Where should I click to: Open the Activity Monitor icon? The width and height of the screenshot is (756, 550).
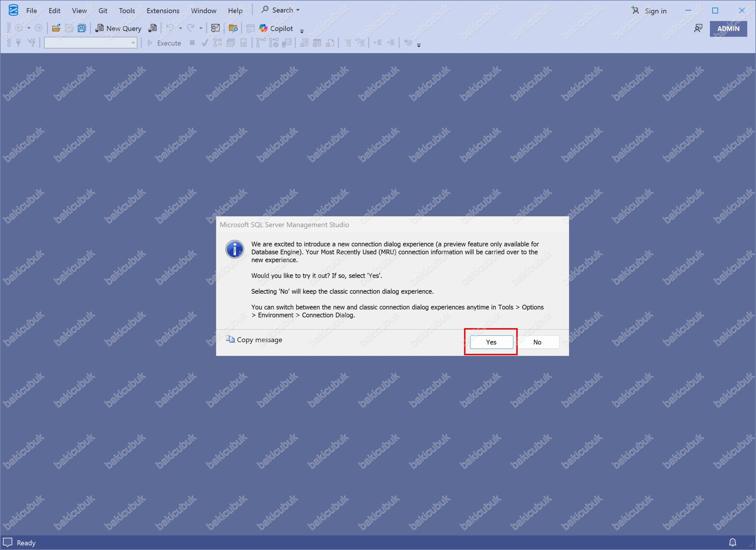[216, 28]
